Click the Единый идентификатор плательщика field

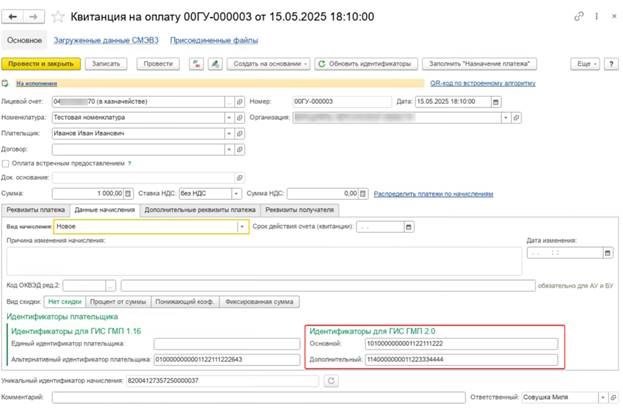click(227, 344)
